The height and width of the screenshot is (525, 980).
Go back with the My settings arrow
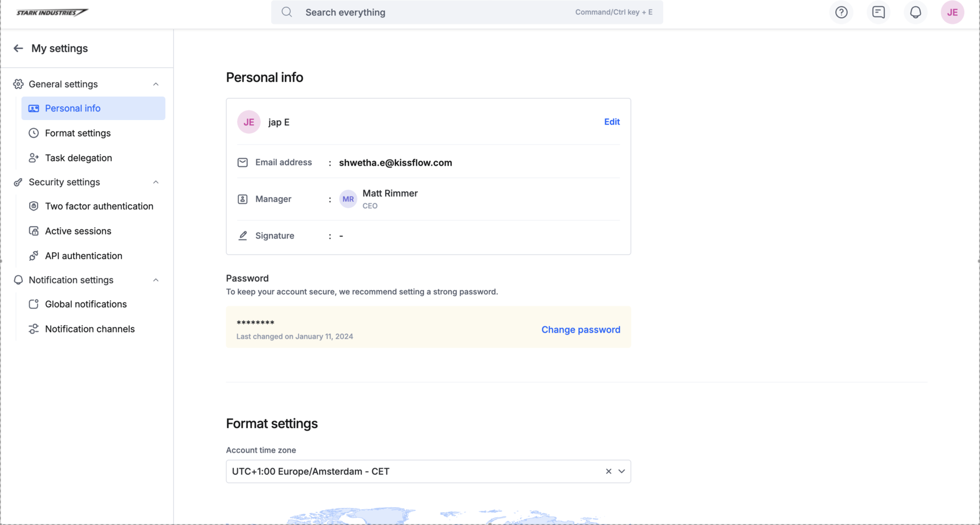18,48
